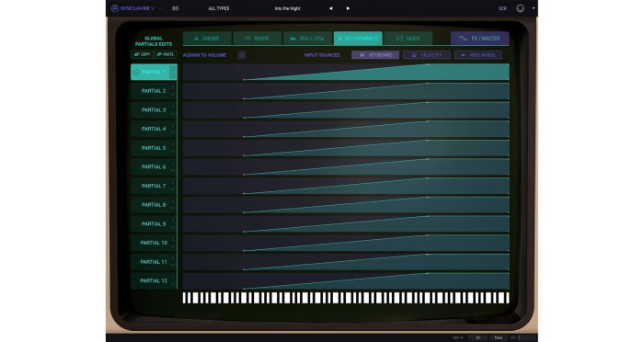Toggle the Assign to Volume checkbox
The width and height of the screenshot is (644, 342).
click(242, 55)
